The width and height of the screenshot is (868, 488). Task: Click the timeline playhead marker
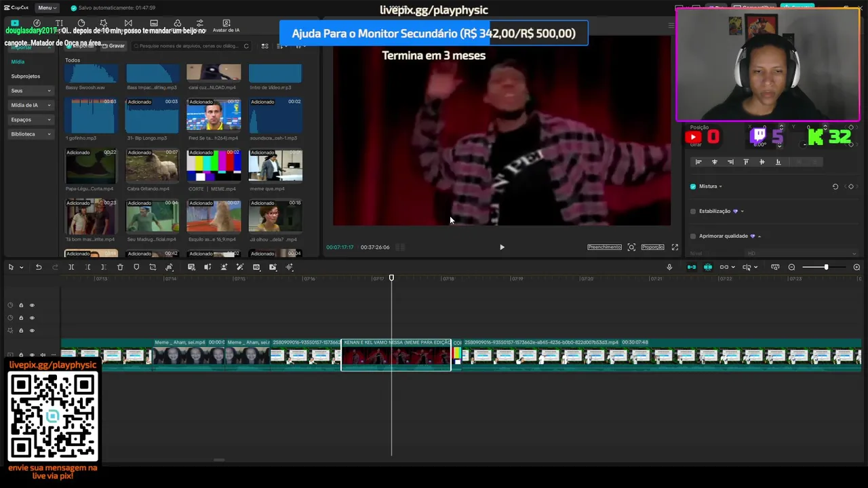391,278
